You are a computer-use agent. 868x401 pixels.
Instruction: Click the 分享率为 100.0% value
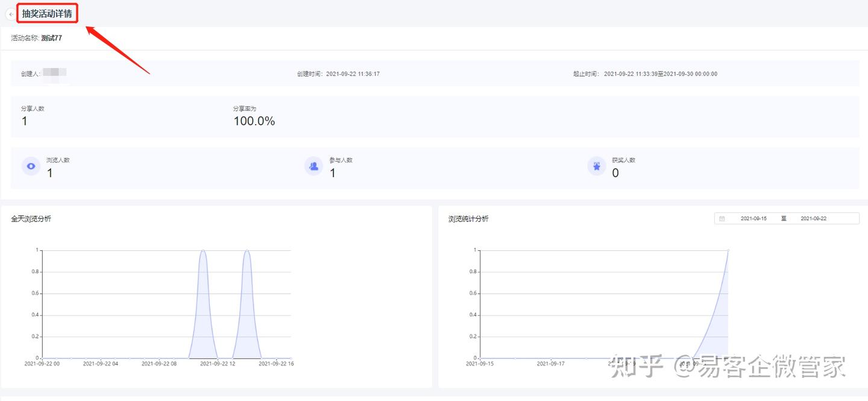coord(254,121)
